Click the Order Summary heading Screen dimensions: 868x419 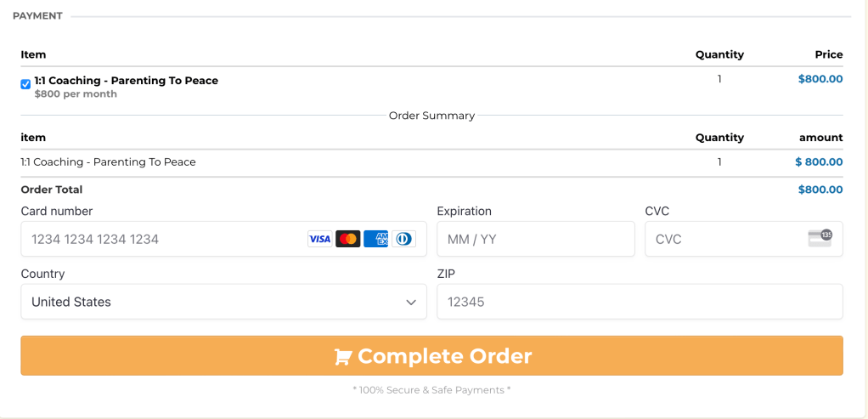point(431,116)
